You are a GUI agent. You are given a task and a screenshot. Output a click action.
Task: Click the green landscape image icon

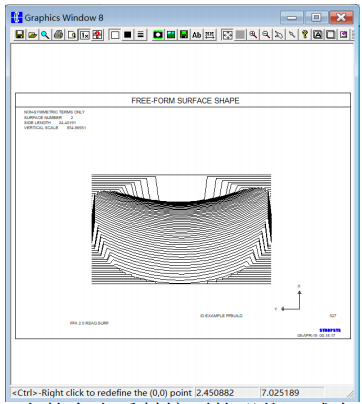coord(171,34)
